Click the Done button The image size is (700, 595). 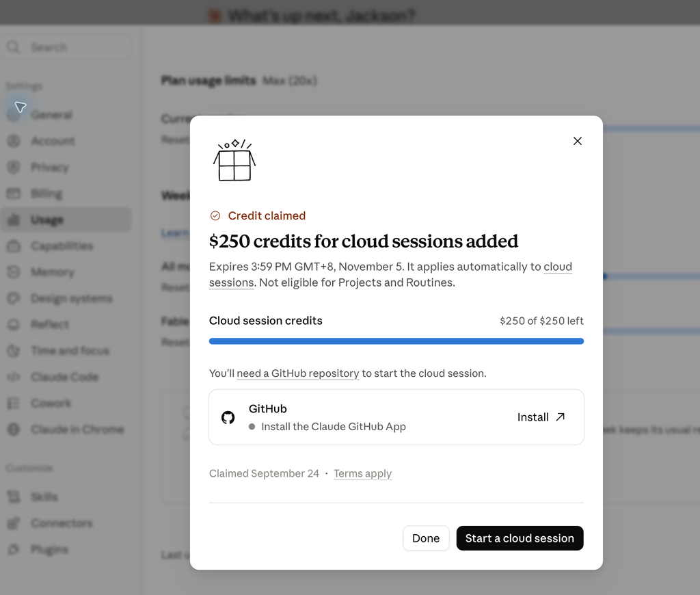point(426,538)
